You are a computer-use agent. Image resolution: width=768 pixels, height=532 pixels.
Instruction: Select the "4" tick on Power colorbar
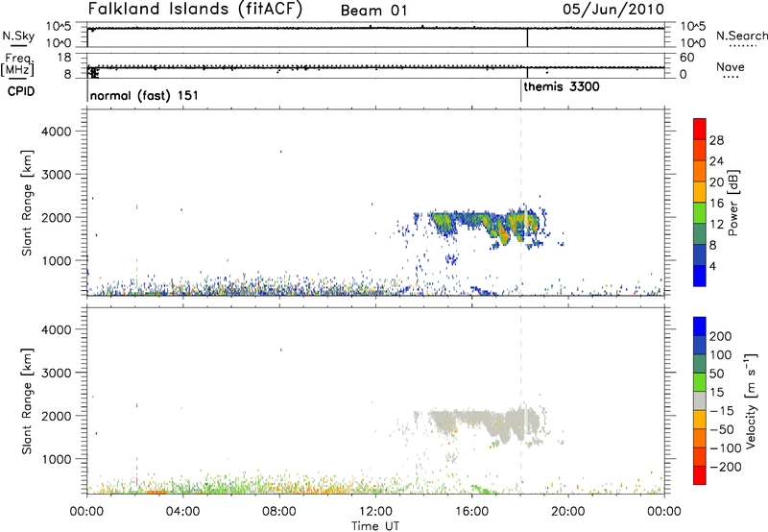pyautogui.click(x=712, y=266)
